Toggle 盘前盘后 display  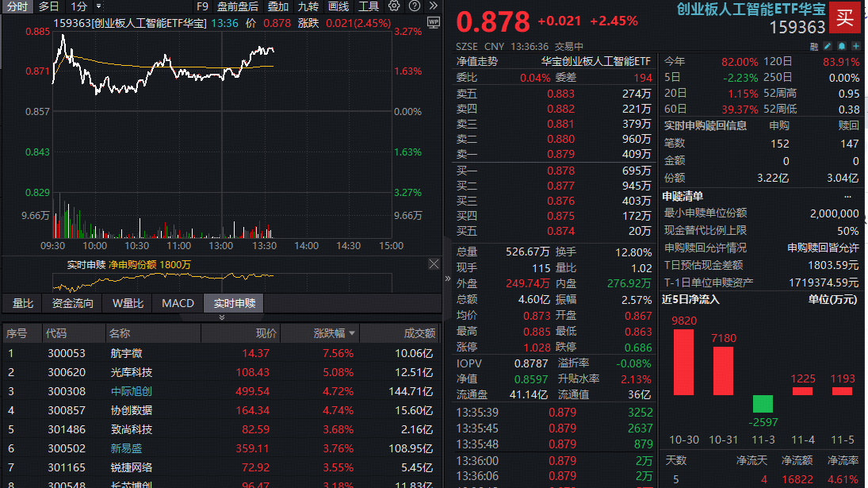tap(238, 6)
